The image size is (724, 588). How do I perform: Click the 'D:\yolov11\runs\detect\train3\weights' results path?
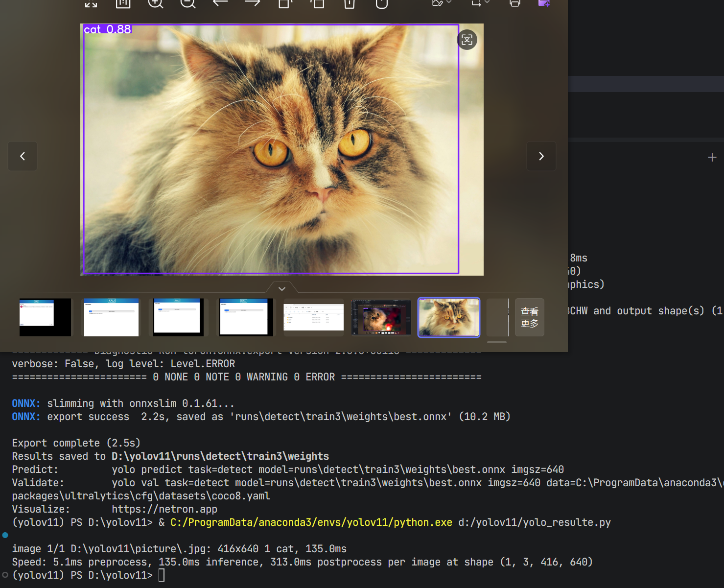coord(220,456)
